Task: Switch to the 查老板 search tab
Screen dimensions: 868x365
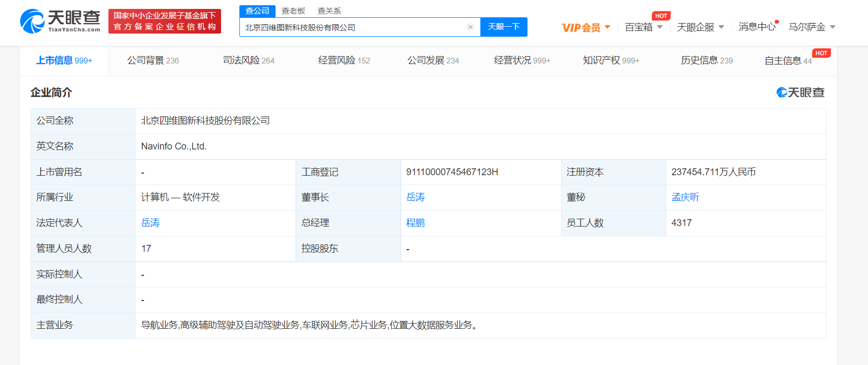Action: [x=293, y=11]
